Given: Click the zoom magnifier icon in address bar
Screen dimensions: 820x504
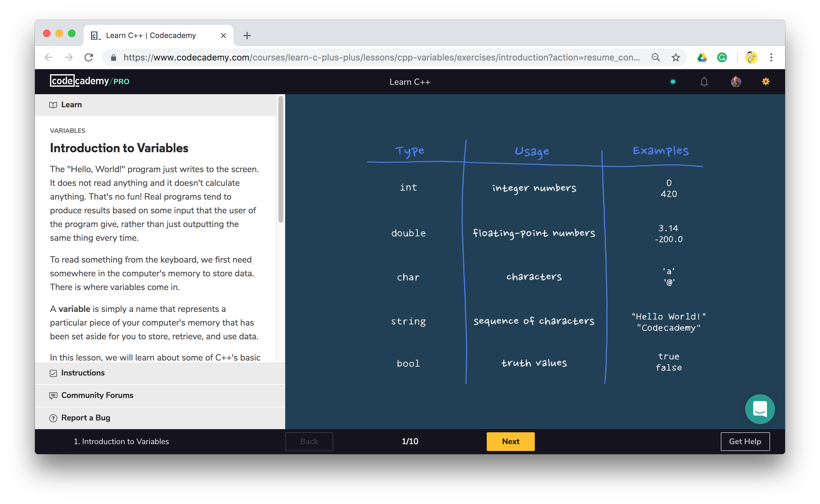Looking at the screenshot, I should click(656, 58).
